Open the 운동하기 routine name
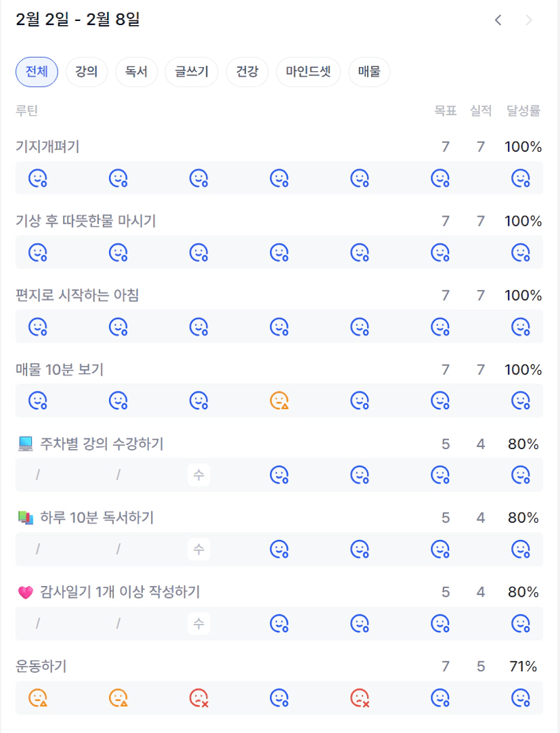This screenshot has width=560, height=733. pos(41,667)
